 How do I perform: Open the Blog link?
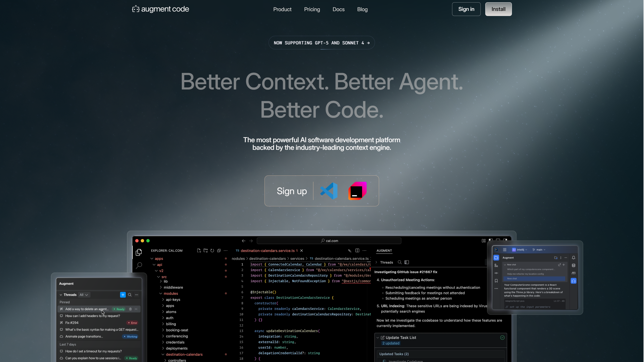pos(363,9)
